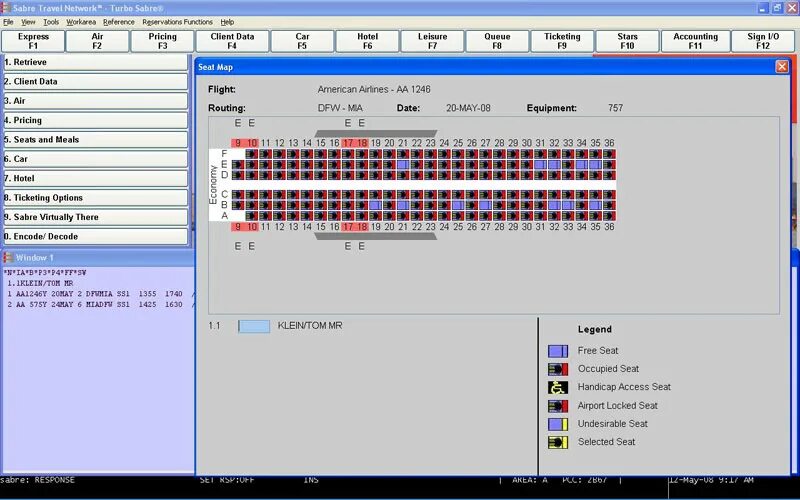Open the File menu
The image size is (800, 500).
[8, 22]
